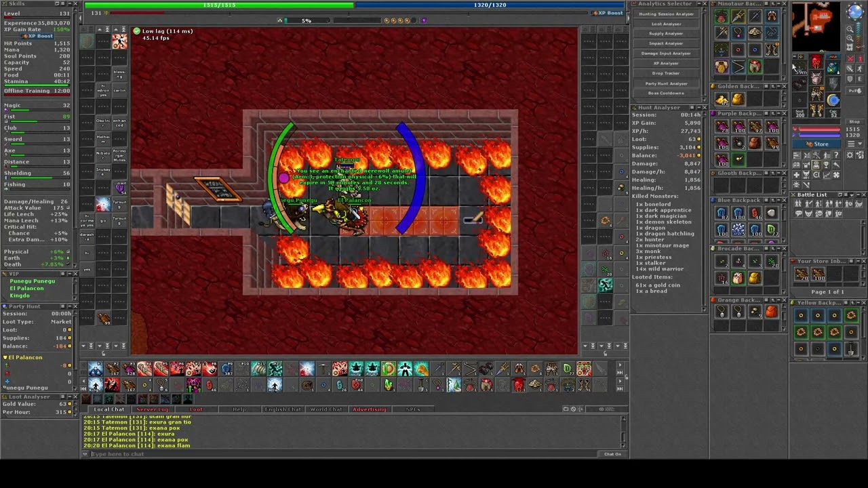The image size is (868, 488).
Task: Open orange backpack item in Orange Backpack
Action: [772, 312]
